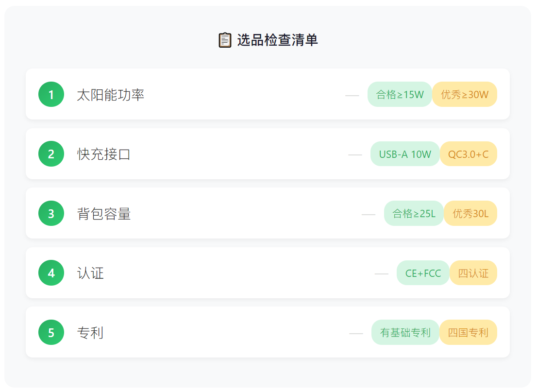537x392 pixels.
Task: Select the green number 2 circle
Action: coord(51,154)
